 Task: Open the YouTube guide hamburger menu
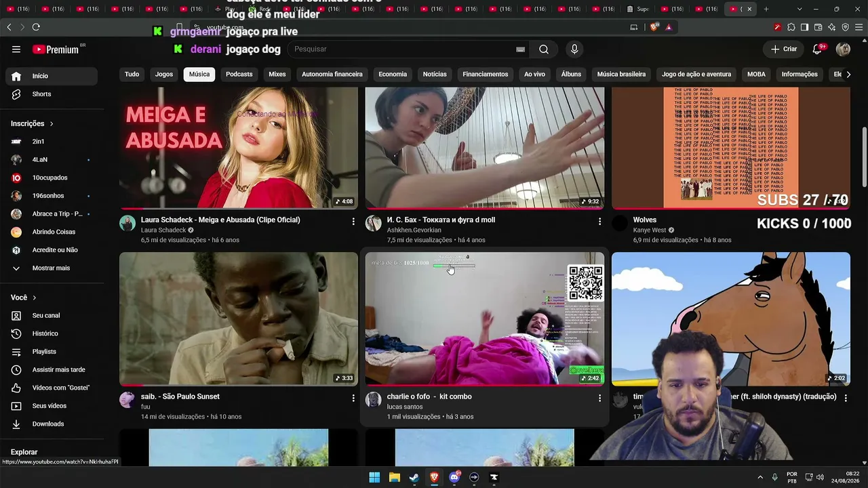click(x=16, y=49)
